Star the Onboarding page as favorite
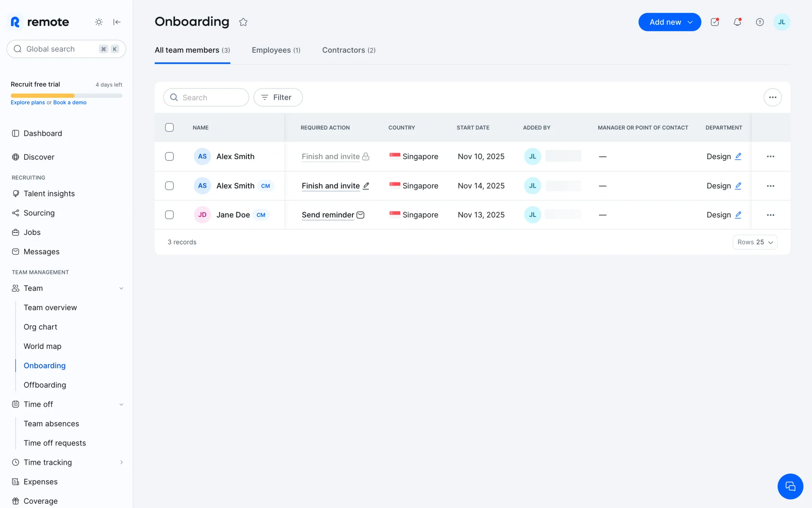This screenshot has height=508, width=812. pyautogui.click(x=243, y=22)
